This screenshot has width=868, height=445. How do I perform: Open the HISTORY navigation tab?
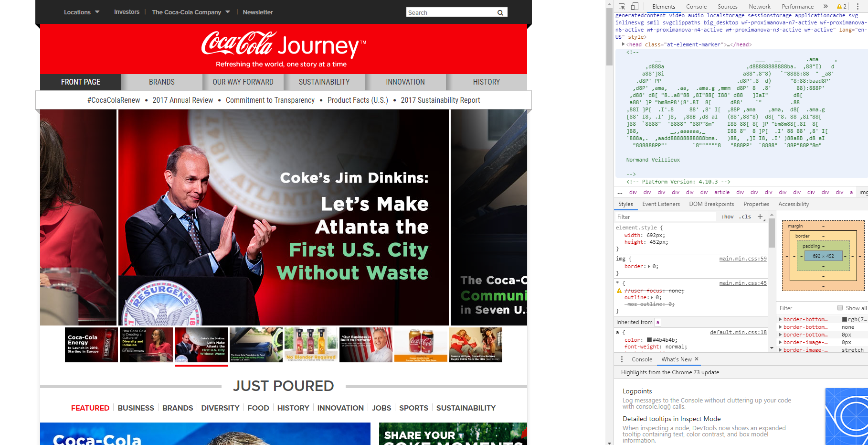[487, 82]
